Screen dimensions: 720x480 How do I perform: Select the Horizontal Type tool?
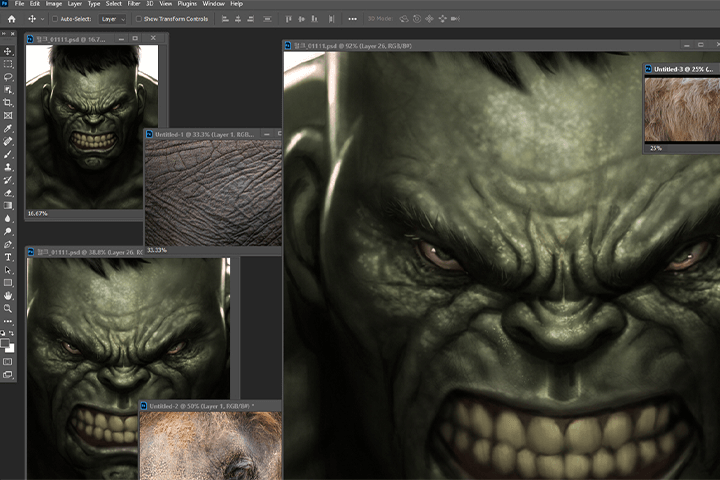point(8,257)
